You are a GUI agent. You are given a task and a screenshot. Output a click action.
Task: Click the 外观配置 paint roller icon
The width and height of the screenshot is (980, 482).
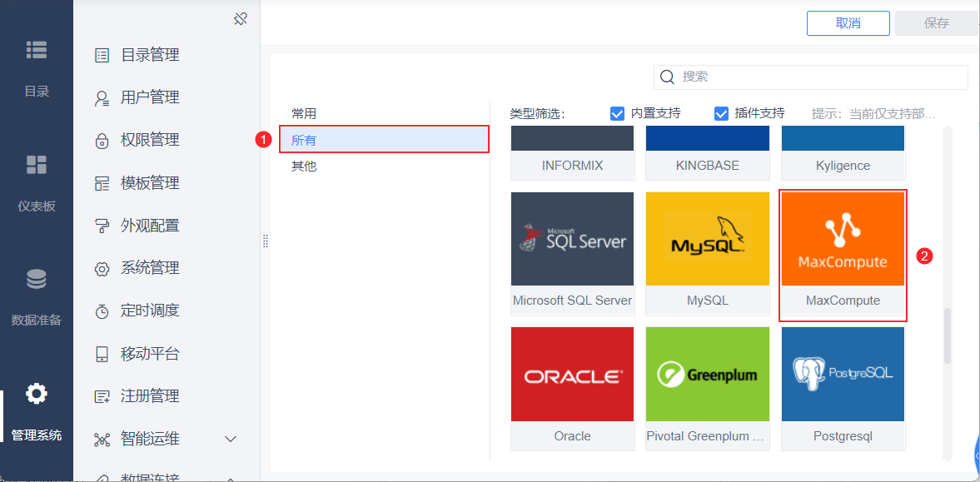[x=102, y=226]
